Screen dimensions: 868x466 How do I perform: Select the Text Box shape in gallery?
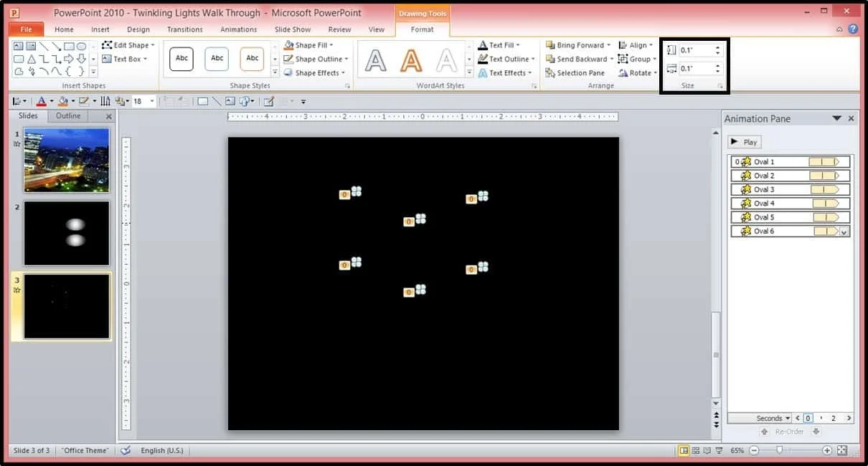coord(19,47)
